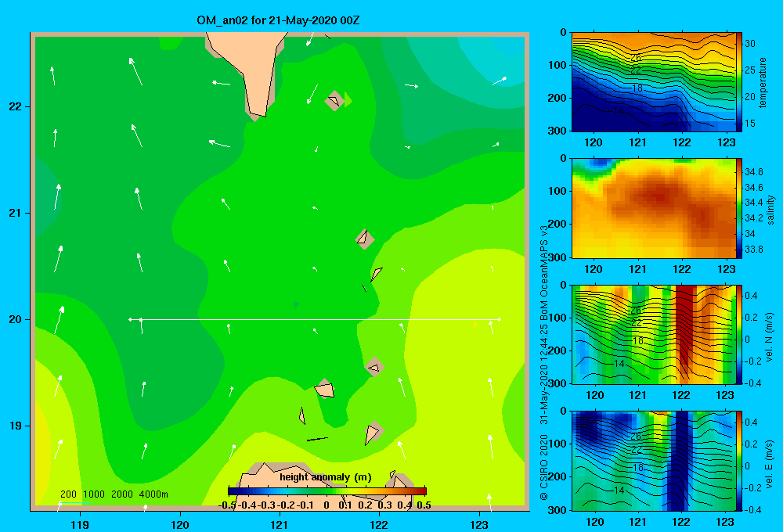Open the salinity depth section plot
The height and width of the screenshot is (532, 783).
pyautogui.click(x=654, y=208)
